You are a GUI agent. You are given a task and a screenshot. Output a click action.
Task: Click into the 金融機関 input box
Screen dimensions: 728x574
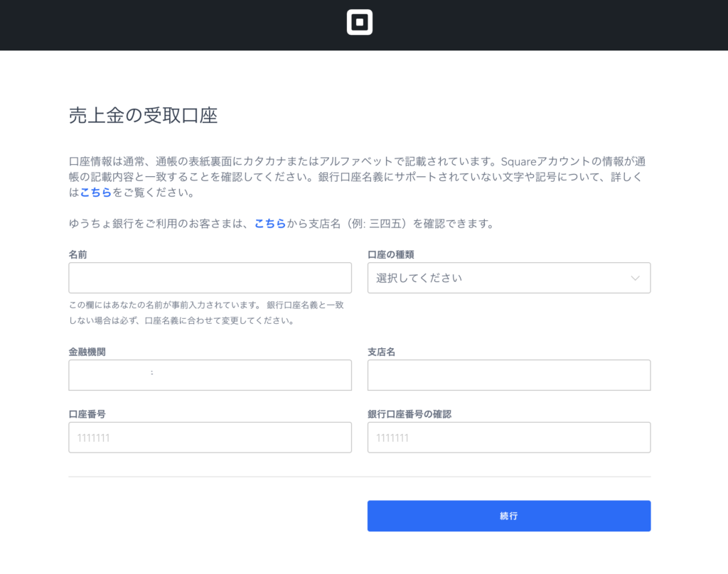pos(210,375)
